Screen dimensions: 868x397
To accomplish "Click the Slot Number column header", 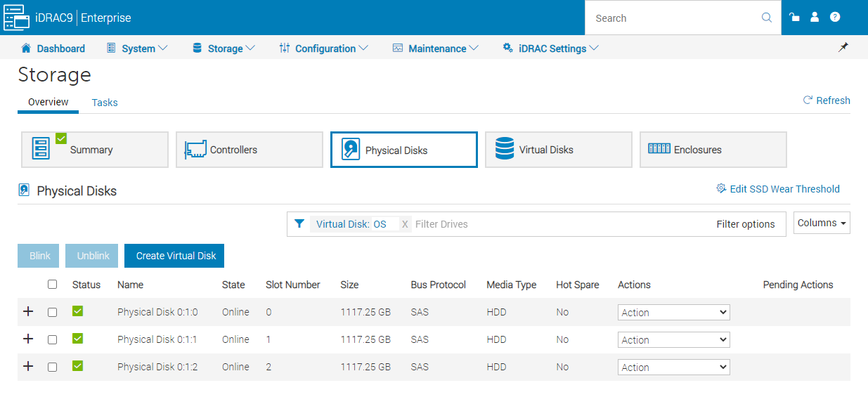I will (x=293, y=285).
